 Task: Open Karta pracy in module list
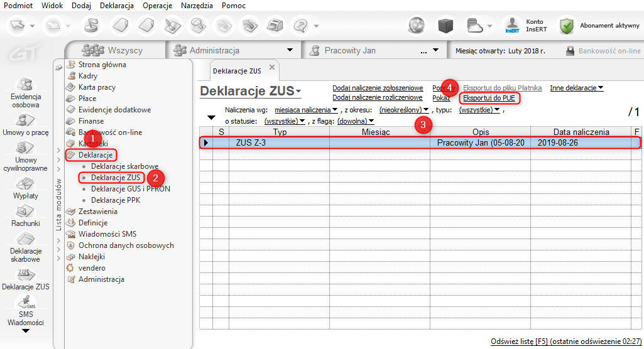click(97, 87)
